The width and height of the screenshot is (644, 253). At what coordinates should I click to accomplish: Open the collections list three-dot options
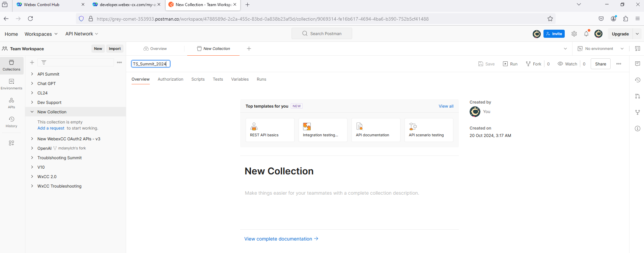[x=119, y=62]
